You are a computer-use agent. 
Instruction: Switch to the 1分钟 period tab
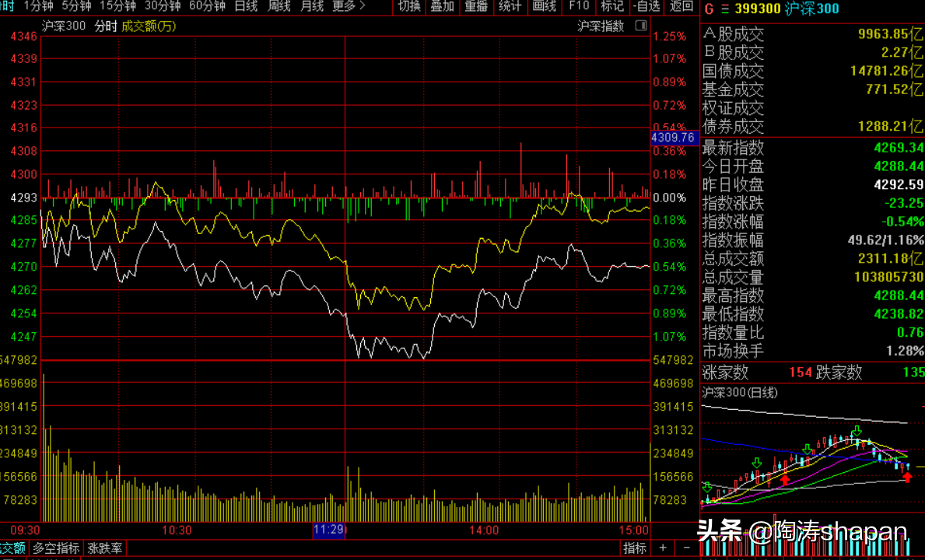38,6
